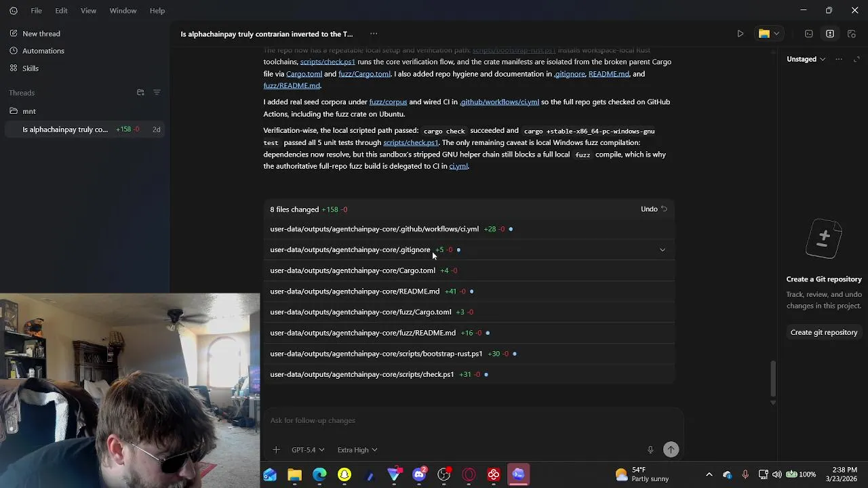The width and height of the screenshot is (868, 488).
Task: Open the scripts/check.ps1 link in first paragraph
Action: pyautogui.click(x=328, y=62)
